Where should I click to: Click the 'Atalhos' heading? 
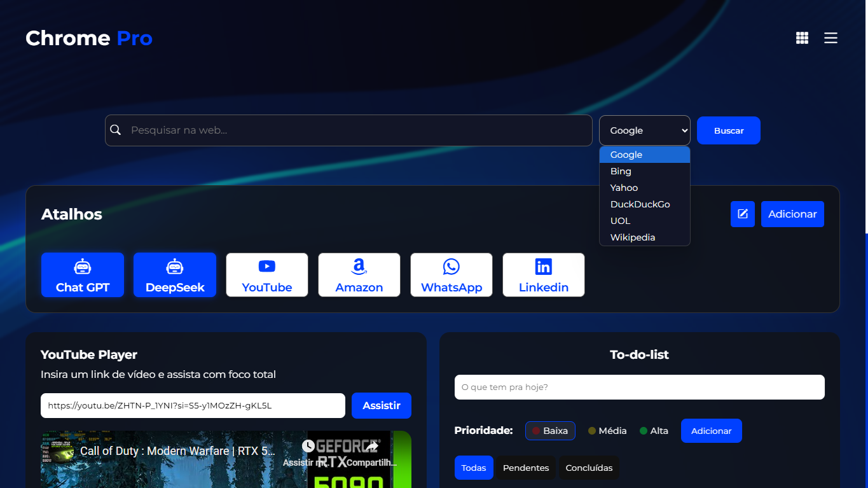(72, 214)
